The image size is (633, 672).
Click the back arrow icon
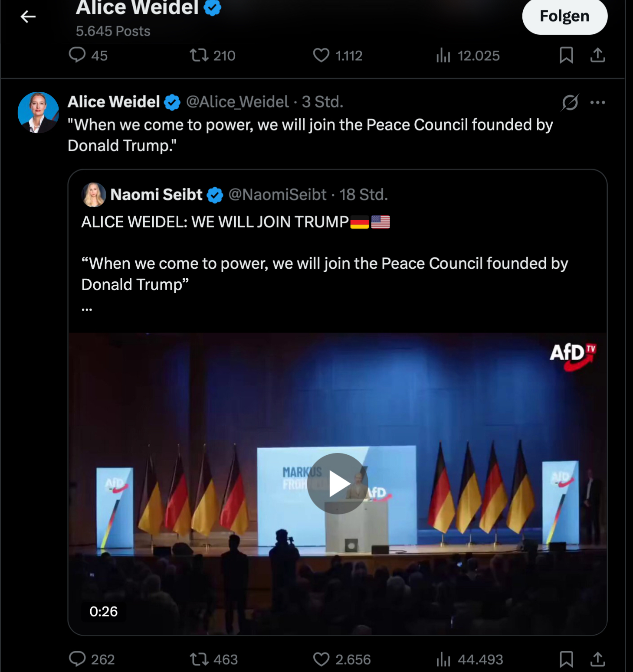point(28,17)
